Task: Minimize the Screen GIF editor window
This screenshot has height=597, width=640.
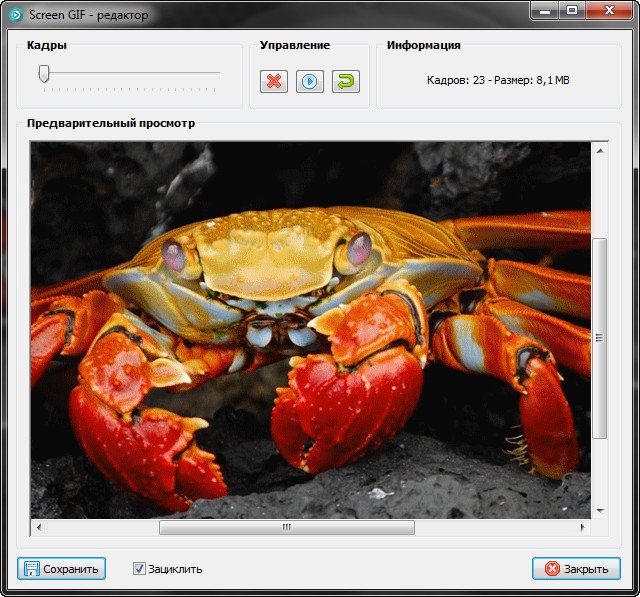Action: pyautogui.click(x=544, y=11)
